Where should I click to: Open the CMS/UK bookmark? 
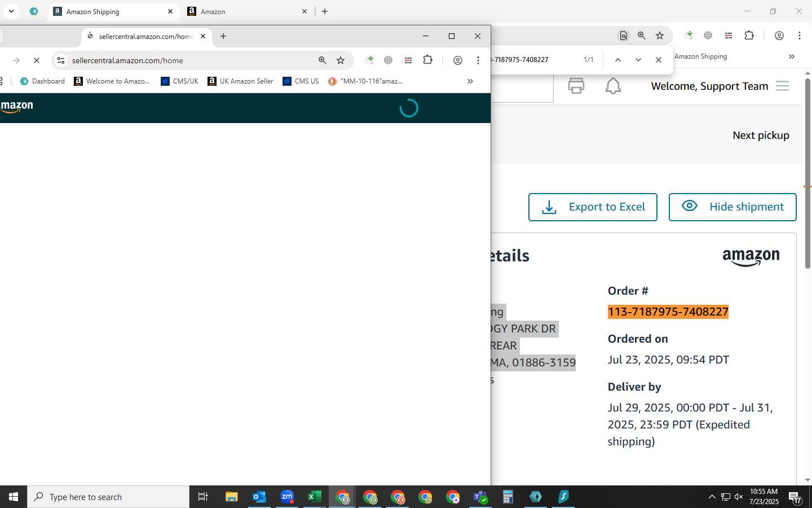[x=180, y=81]
